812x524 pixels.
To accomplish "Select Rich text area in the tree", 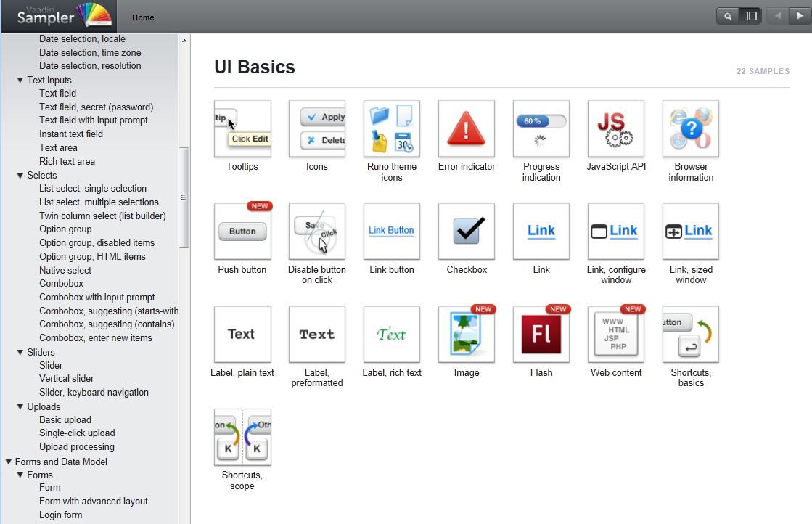I will [67, 162].
